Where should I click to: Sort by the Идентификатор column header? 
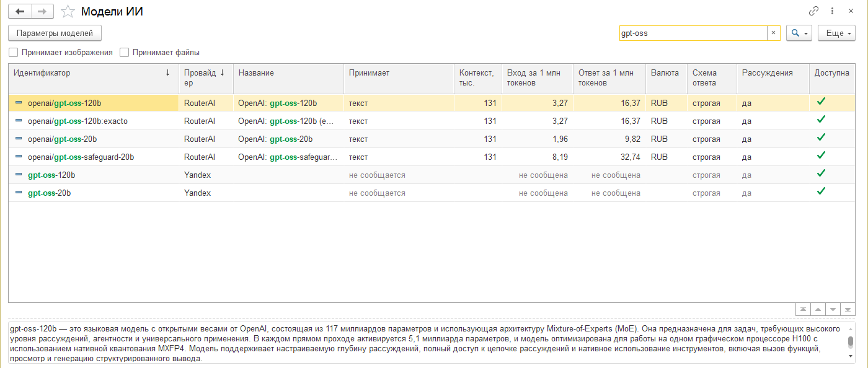click(x=94, y=78)
